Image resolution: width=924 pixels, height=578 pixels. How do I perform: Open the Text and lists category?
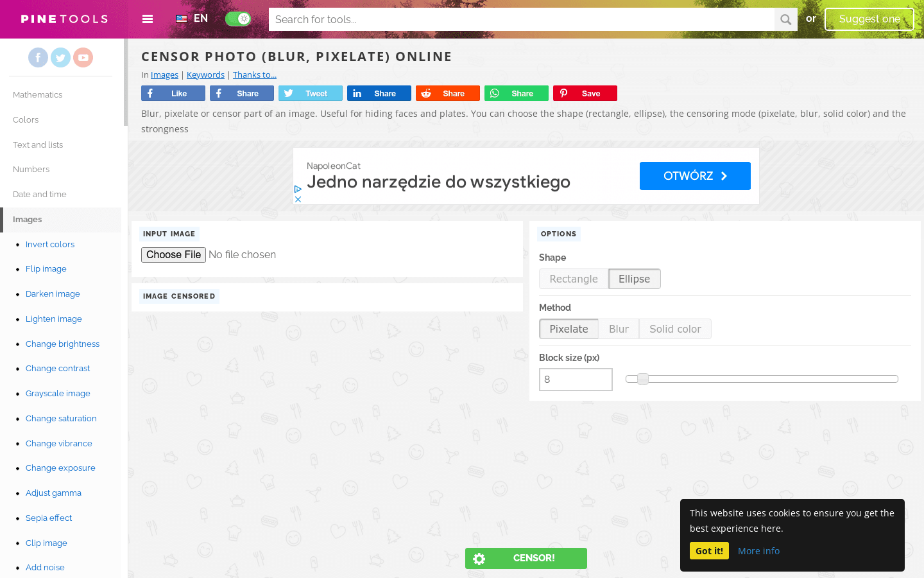[x=38, y=145]
